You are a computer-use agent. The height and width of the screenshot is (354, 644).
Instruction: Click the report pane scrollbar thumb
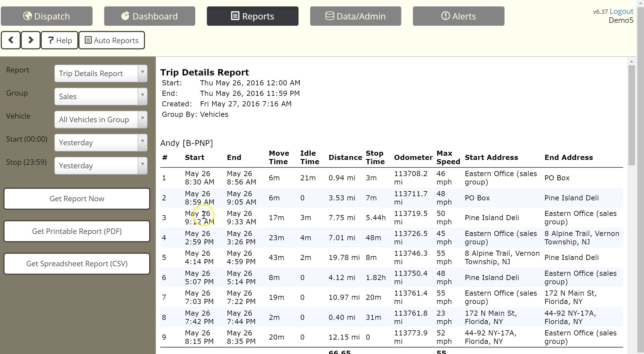631,115
